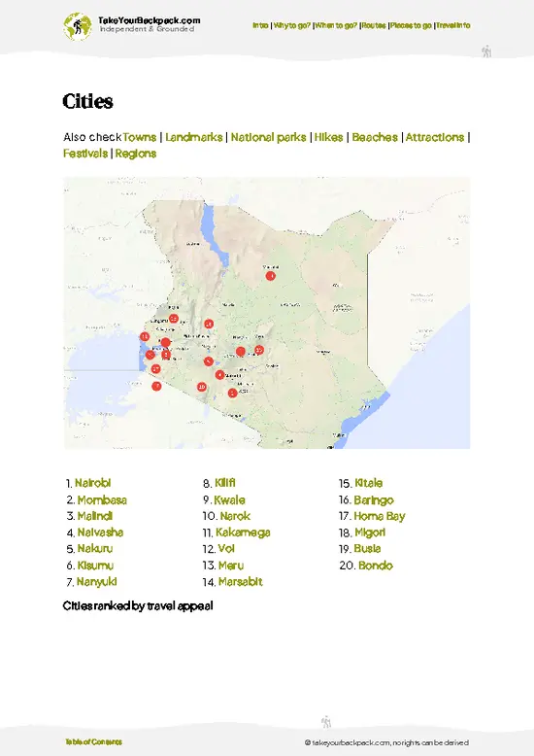Go to Intro section in header
Image resolution: width=534 pixels, height=756 pixels.
click(x=260, y=25)
